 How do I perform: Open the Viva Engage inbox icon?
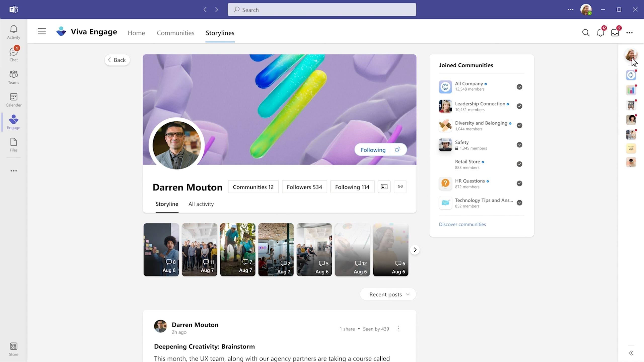tap(615, 33)
